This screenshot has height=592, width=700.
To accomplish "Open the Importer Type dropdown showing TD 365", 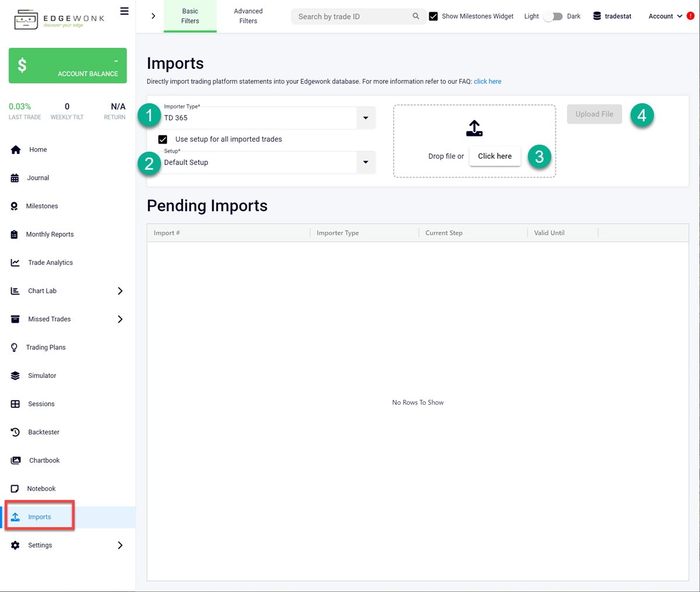I will coord(366,118).
